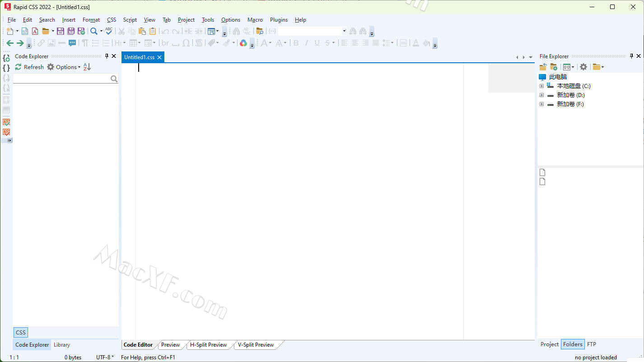The image size is (644, 362).
Task: Switch to the V-Split Preview tab
Action: coord(256,345)
